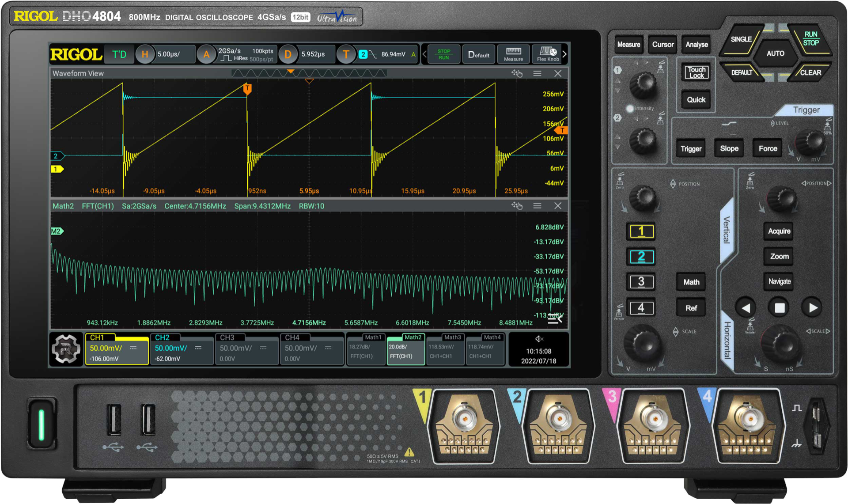848x504 pixels.
Task: Tap the Flex Knob toolbar icon
Action: click(548, 54)
